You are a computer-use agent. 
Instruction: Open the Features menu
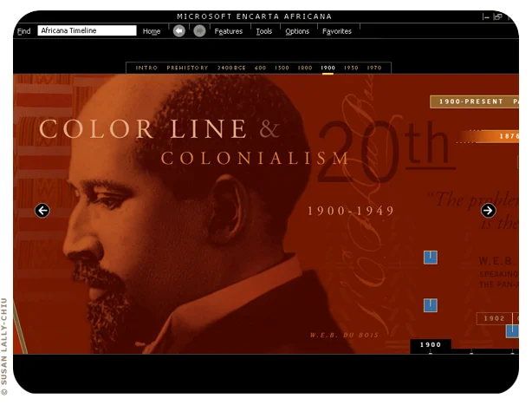tap(229, 31)
